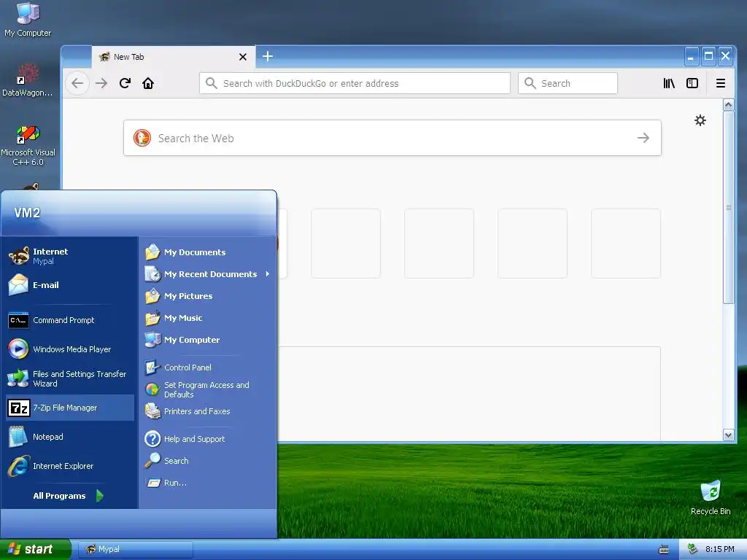Open Internet Mypal from Start menu

click(69, 256)
